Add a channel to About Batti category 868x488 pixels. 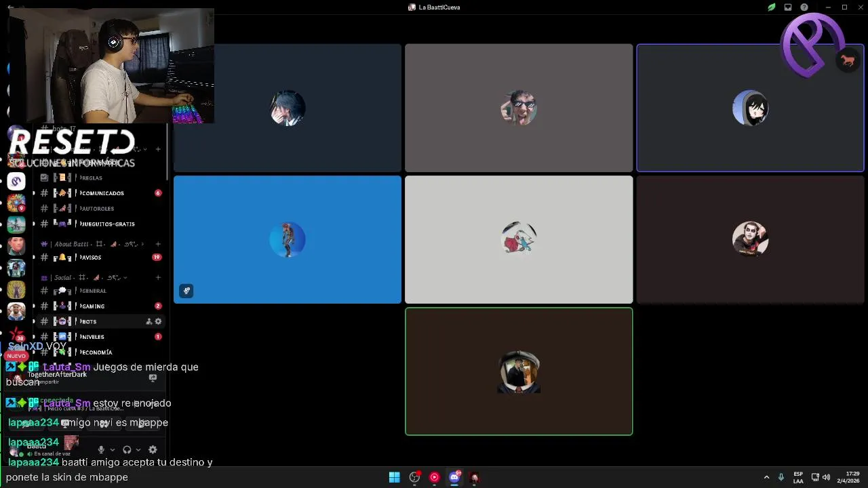158,244
